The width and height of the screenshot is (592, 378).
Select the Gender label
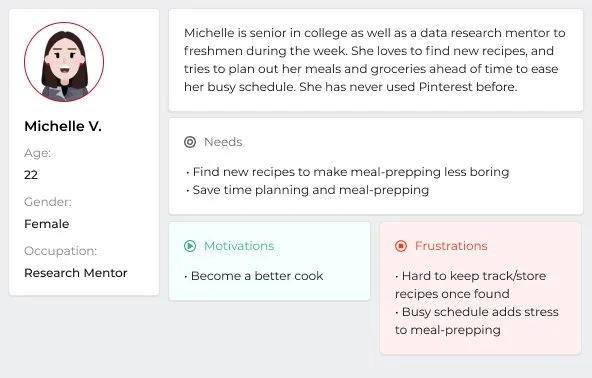tap(48, 202)
